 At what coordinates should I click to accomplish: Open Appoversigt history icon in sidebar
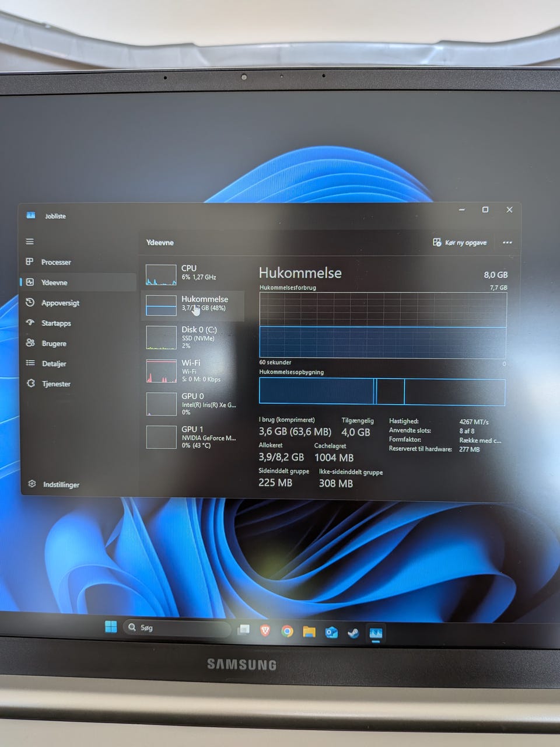(x=30, y=302)
